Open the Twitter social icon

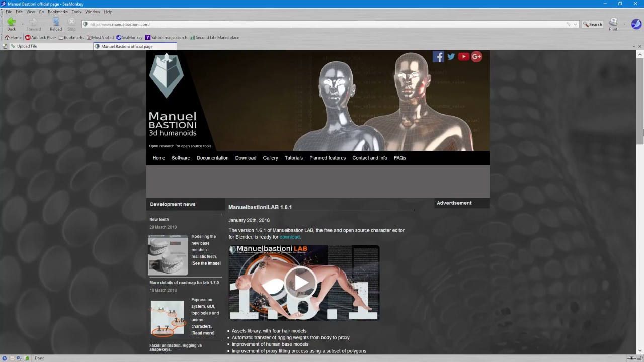click(451, 57)
